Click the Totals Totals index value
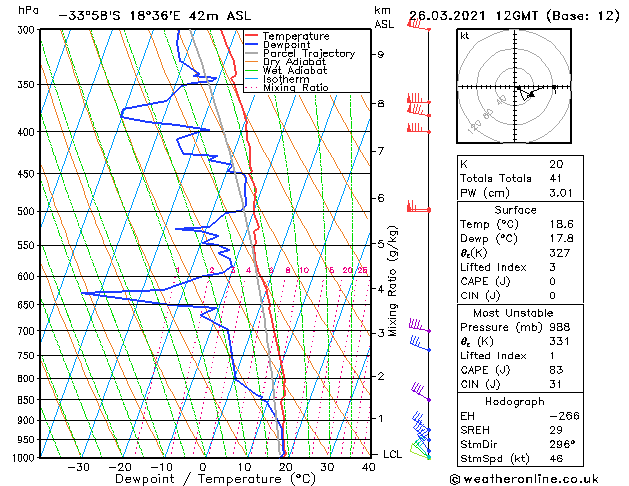This screenshot has width=629, height=486. [556, 178]
